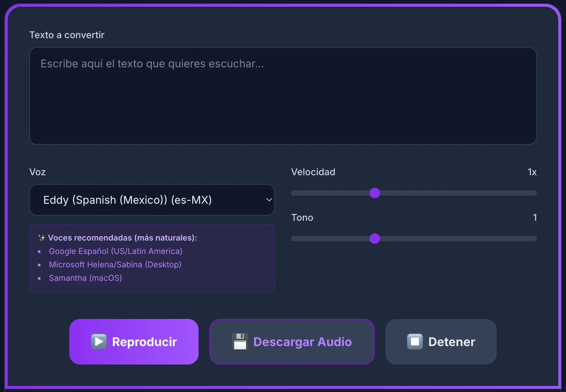Click the Texto a convertir label
The width and height of the screenshot is (566, 392).
click(67, 35)
